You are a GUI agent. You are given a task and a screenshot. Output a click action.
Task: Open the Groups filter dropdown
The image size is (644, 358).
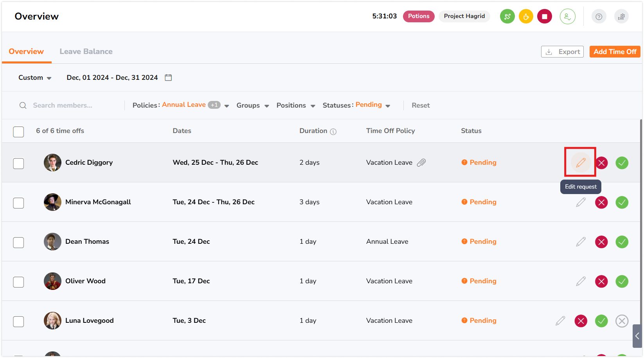252,105
